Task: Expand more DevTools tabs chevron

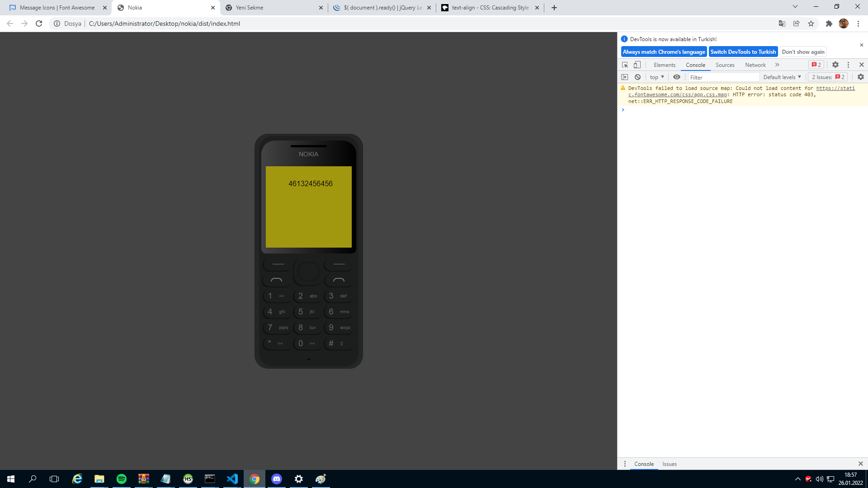Action: click(777, 65)
